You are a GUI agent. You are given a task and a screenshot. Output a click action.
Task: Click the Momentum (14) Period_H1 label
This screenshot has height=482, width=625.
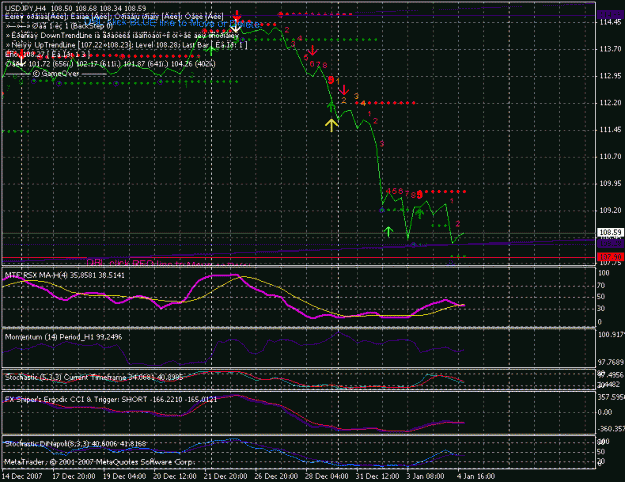63,337
